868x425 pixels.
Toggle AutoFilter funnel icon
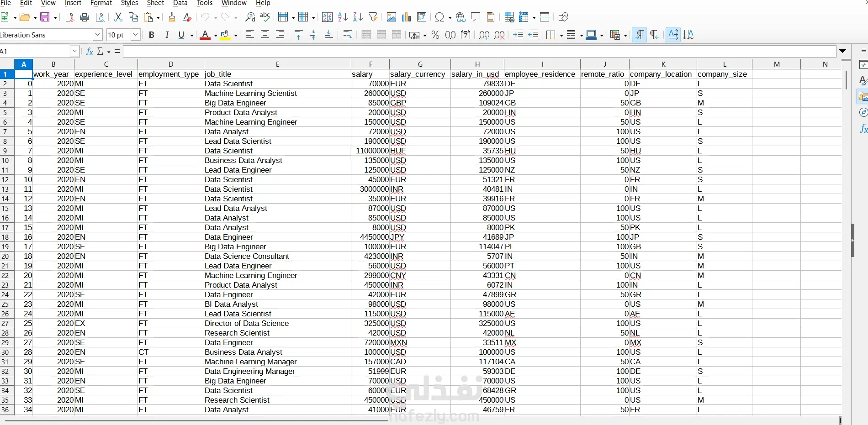click(373, 17)
